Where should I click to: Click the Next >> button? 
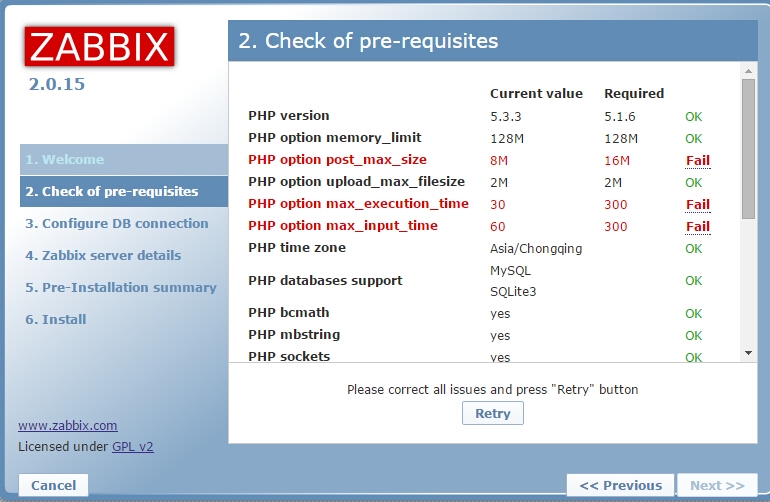717,485
